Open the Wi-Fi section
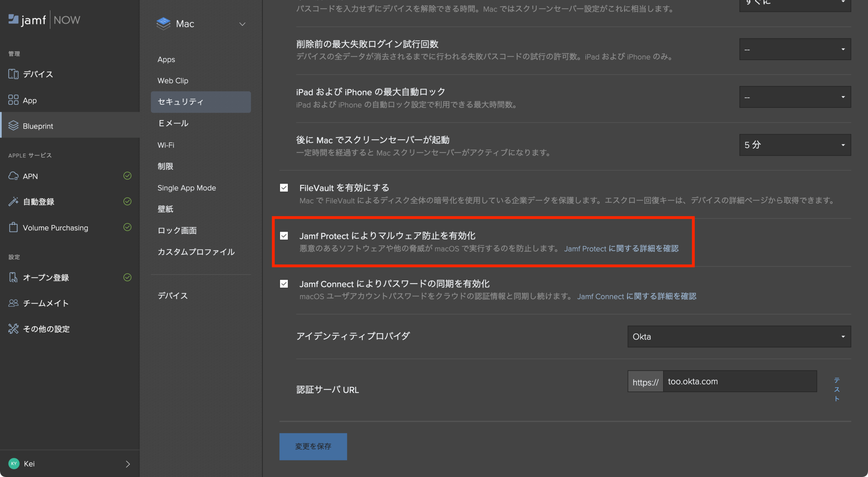This screenshot has width=868, height=477. (x=166, y=145)
